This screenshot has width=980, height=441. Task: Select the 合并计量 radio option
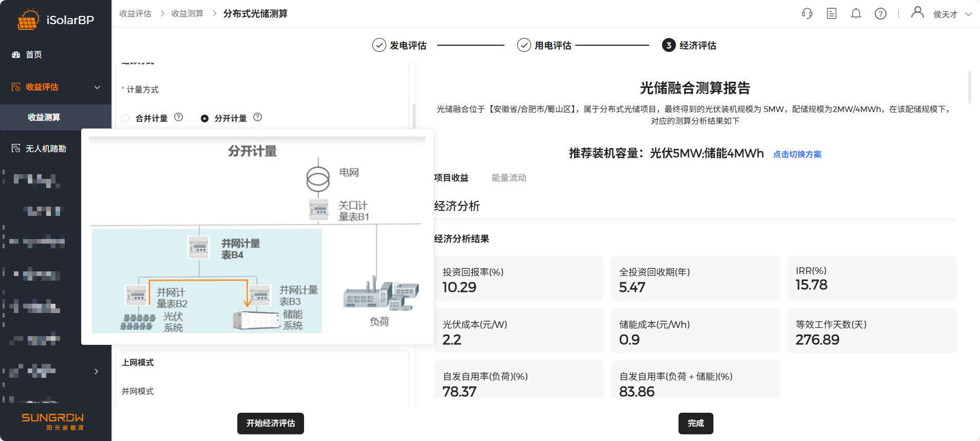(x=125, y=119)
